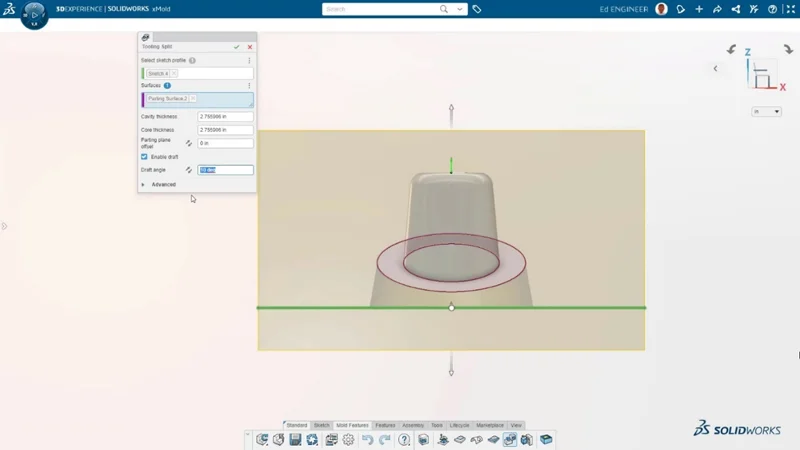
Task: Click the Redo arrow icon
Action: [x=384, y=440]
